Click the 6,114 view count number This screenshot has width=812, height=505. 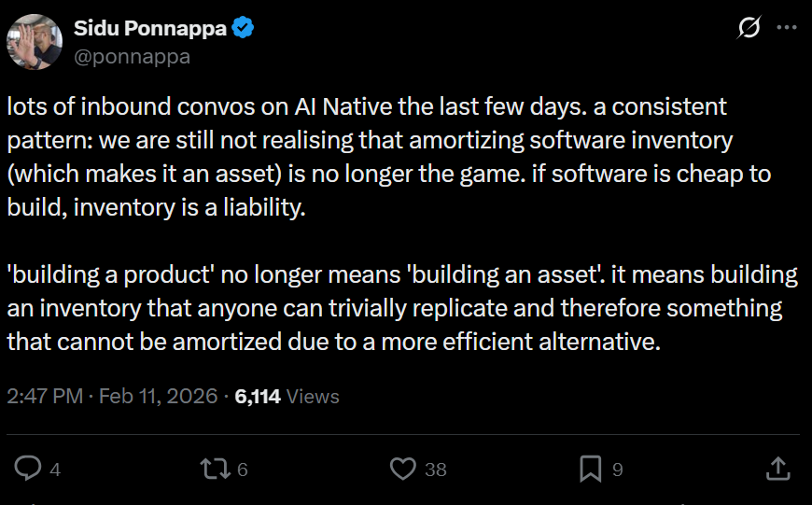[259, 397]
